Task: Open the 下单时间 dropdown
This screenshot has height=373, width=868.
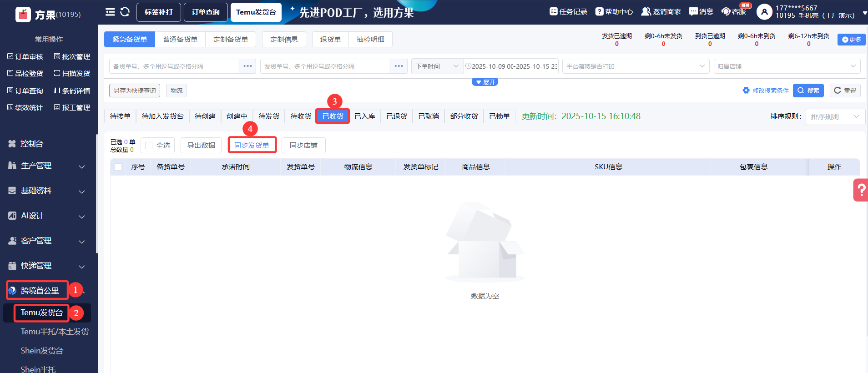Action: pyautogui.click(x=437, y=66)
